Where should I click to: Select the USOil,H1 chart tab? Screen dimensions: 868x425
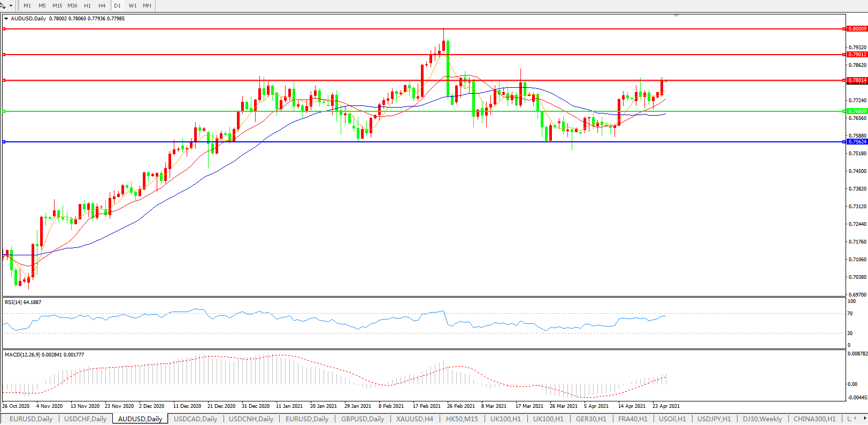[x=672, y=419]
